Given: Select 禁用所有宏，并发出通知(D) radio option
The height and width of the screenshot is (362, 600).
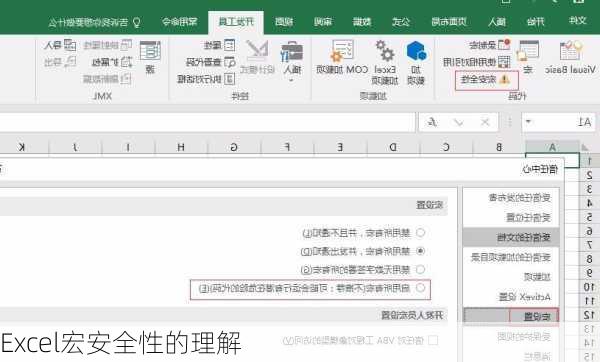Looking at the screenshot, I should click(420, 251).
